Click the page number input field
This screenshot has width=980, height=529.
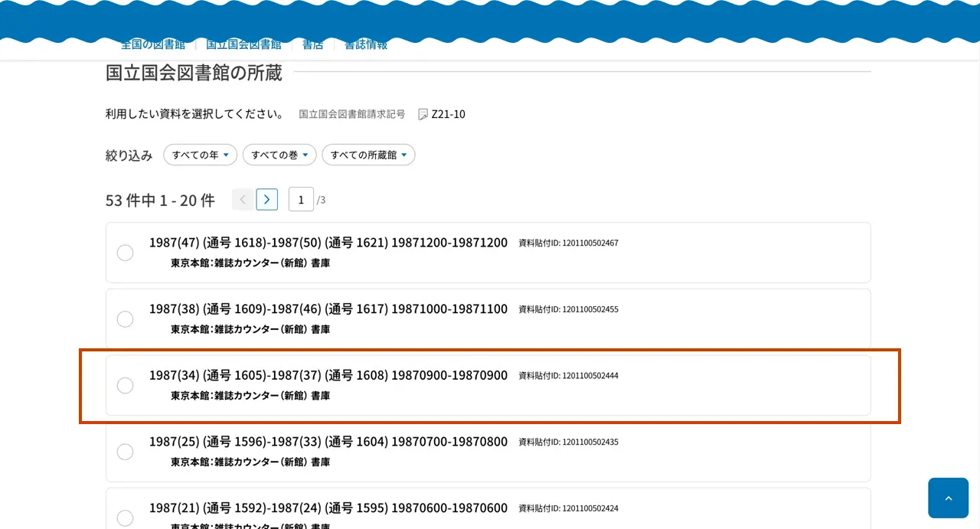point(301,199)
